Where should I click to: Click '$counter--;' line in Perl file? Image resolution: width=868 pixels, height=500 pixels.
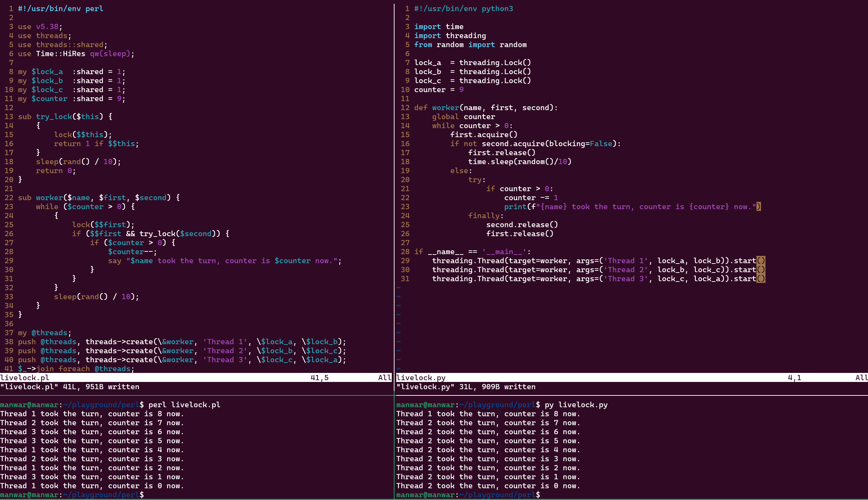(132, 252)
